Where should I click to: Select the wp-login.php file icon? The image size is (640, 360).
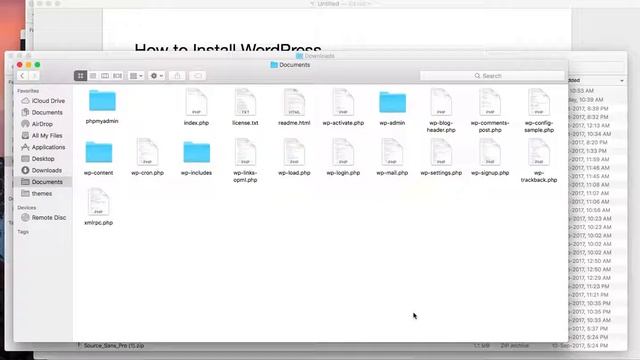coord(343,152)
